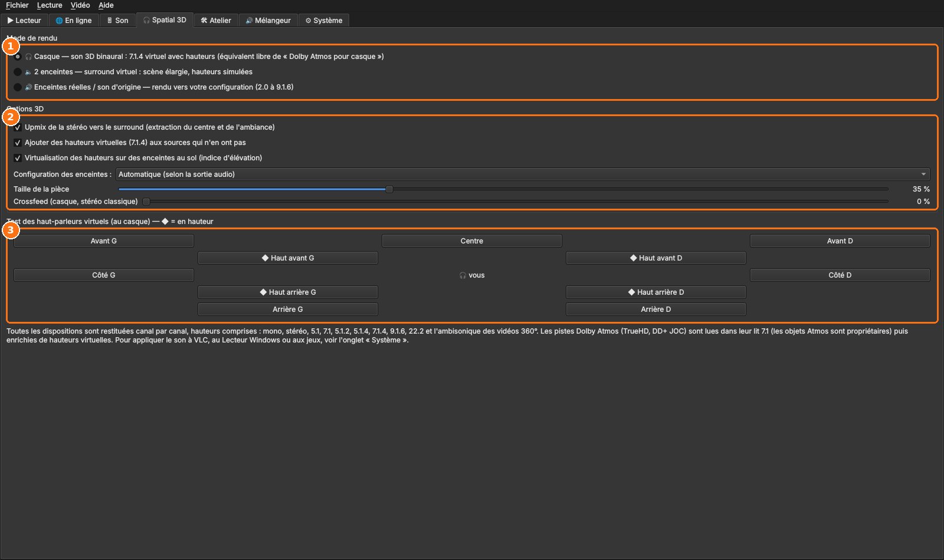Open the Vidéo menu
944x560 pixels.
coord(80,5)
